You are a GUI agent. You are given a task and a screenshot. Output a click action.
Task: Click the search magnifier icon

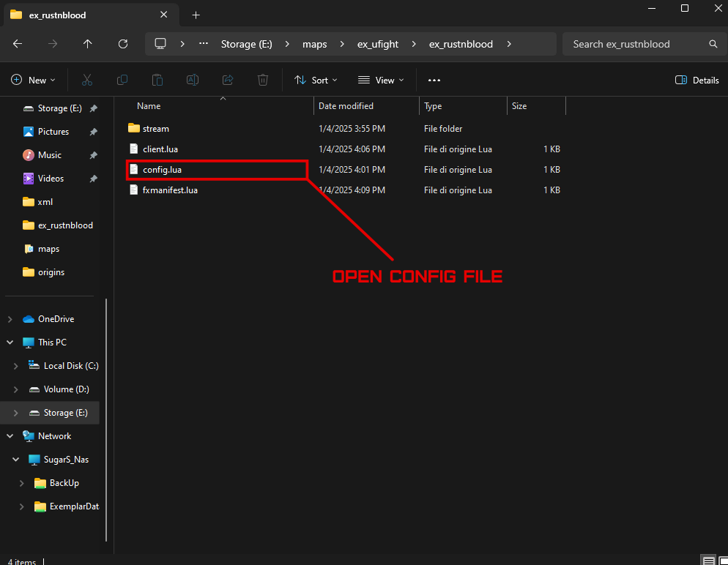[713, 44]
